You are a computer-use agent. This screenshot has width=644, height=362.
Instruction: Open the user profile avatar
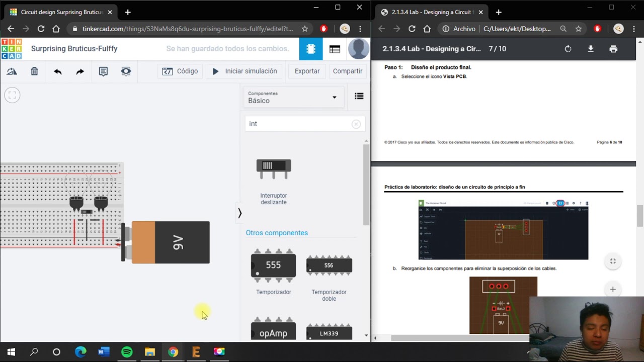point(359,49)
